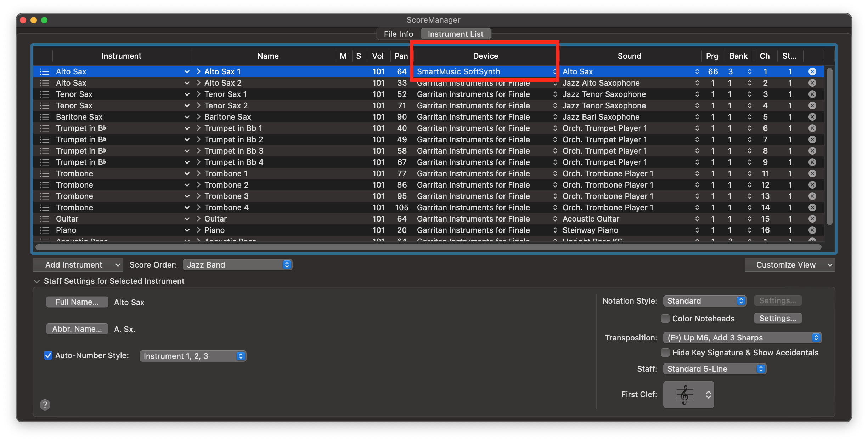
Task: Click the Abbr. Name... button
Action: coord(77,329)
